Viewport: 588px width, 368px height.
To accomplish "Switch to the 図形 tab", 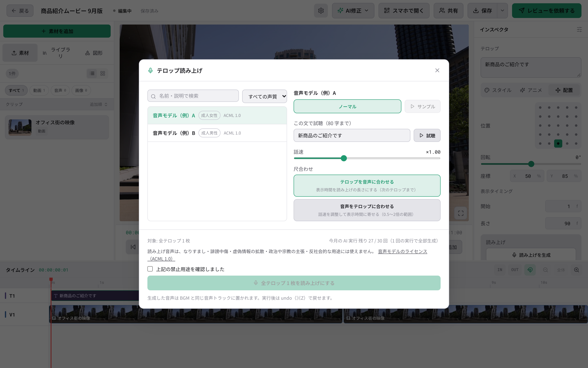I will click(x=94, y=53).
